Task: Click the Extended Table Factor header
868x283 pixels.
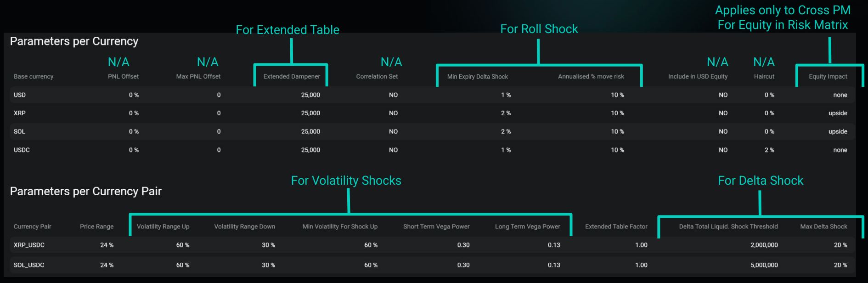Action: (616, 226)
